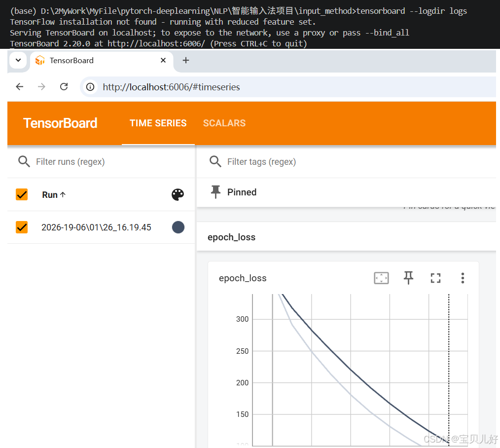
Task: Click the TensorBoard favicon in the tab
Action: 40,60
